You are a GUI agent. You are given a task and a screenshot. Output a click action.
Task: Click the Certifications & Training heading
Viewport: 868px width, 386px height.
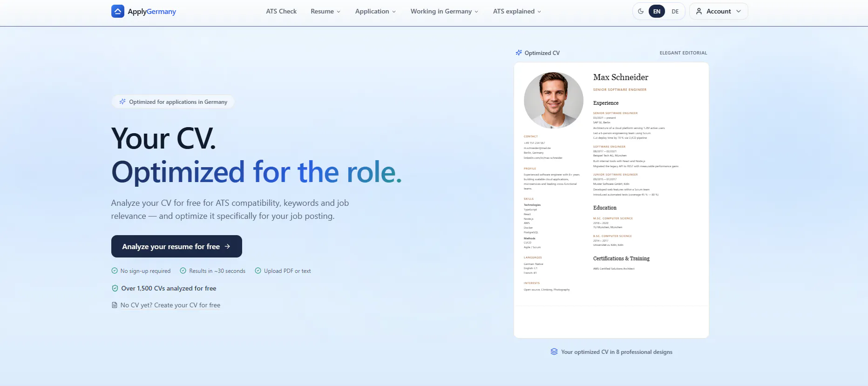tap(621, 258)
